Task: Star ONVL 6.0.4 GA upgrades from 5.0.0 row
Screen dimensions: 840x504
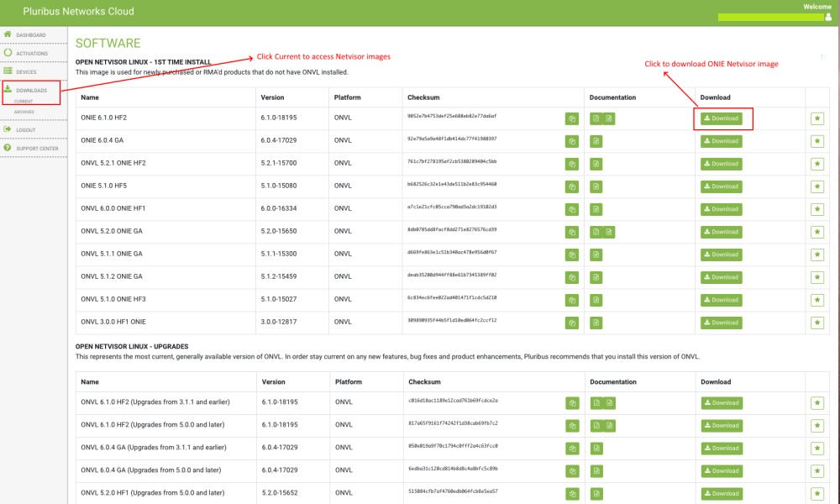Action: coord(817,470)
